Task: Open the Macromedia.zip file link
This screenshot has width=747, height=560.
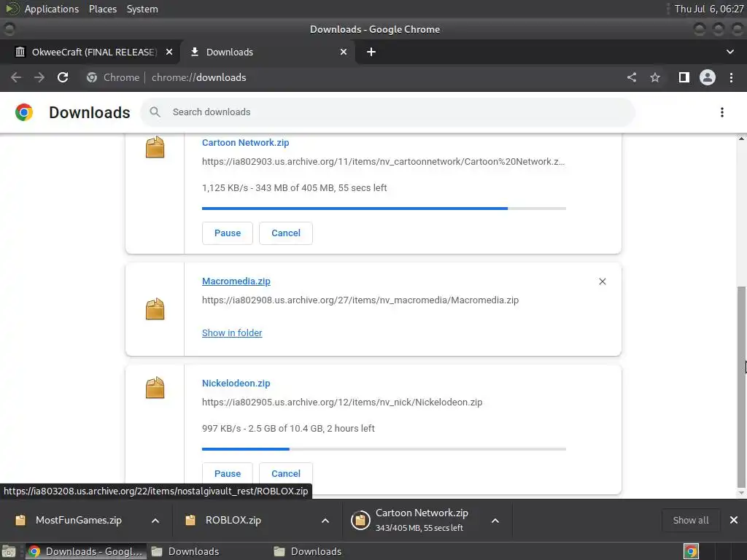Action: coord(236,281)
